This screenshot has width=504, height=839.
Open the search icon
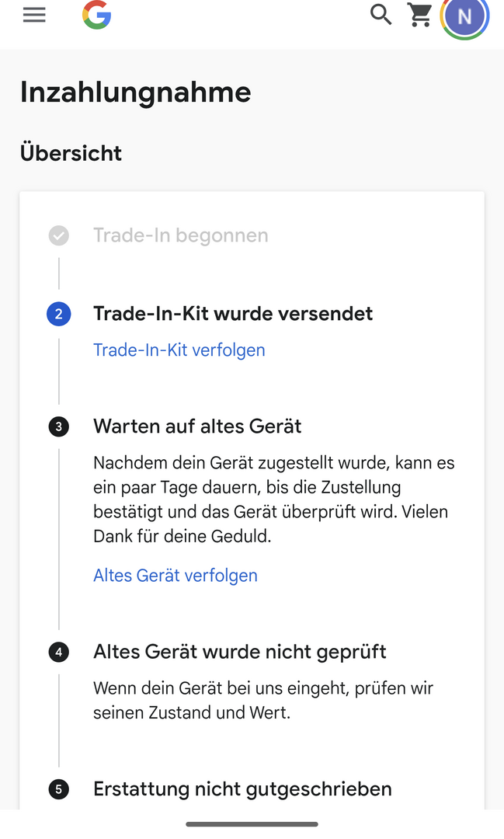click(x=381, y=15)
